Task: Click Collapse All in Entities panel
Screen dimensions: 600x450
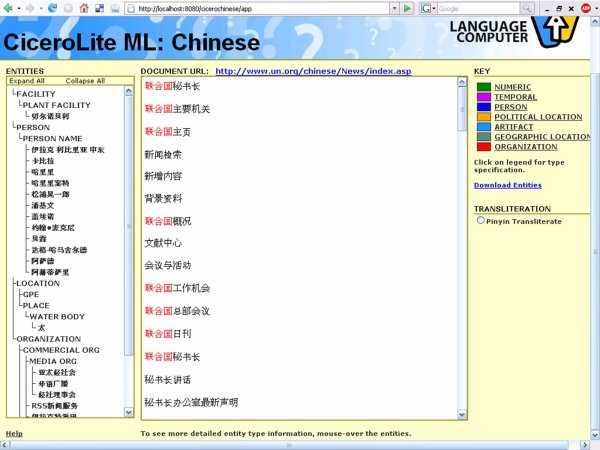Action: [x=85, y=81]
